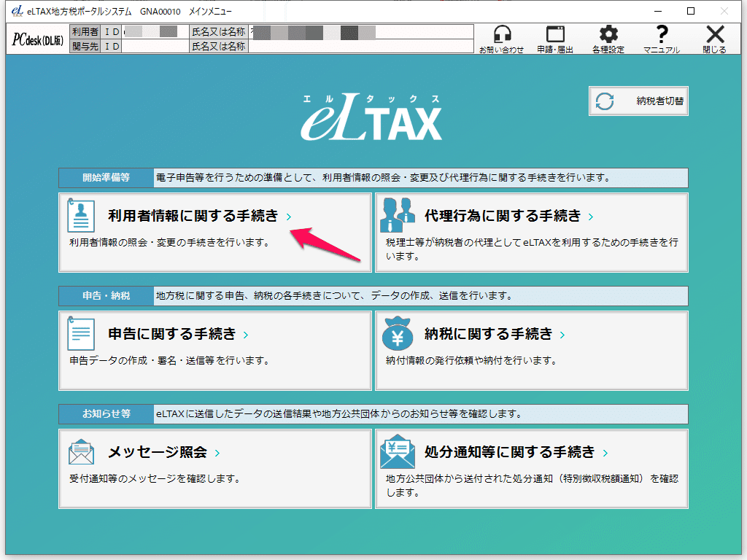
Task: Minimize the eLTAX window
Action: [x=658, y=11]
